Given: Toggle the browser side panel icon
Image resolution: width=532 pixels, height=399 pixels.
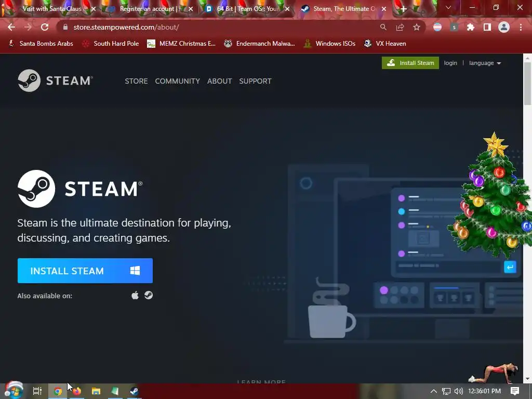Looking at the screenshot, I should coord(487,27).
